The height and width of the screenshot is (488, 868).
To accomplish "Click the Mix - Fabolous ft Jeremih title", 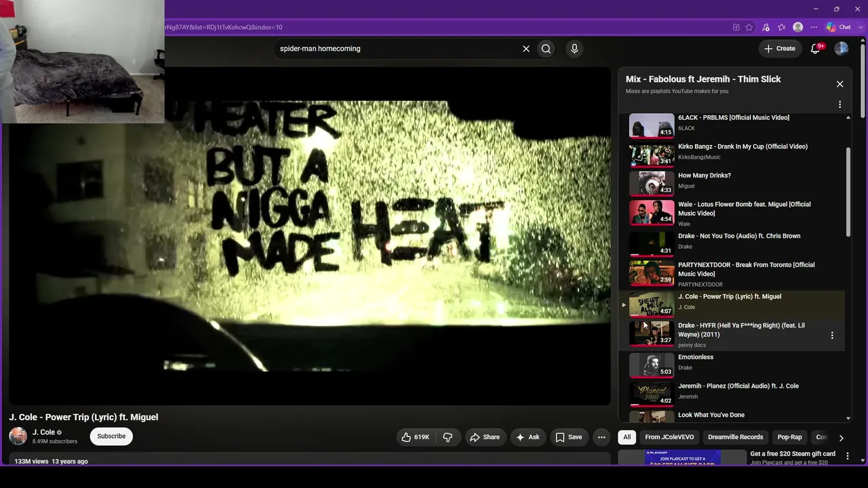I will tap(703, 79).
